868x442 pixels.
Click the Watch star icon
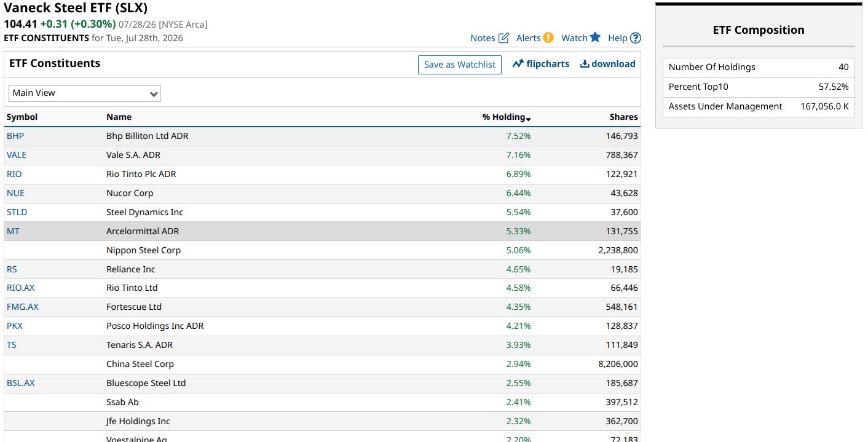pos(595,37)
